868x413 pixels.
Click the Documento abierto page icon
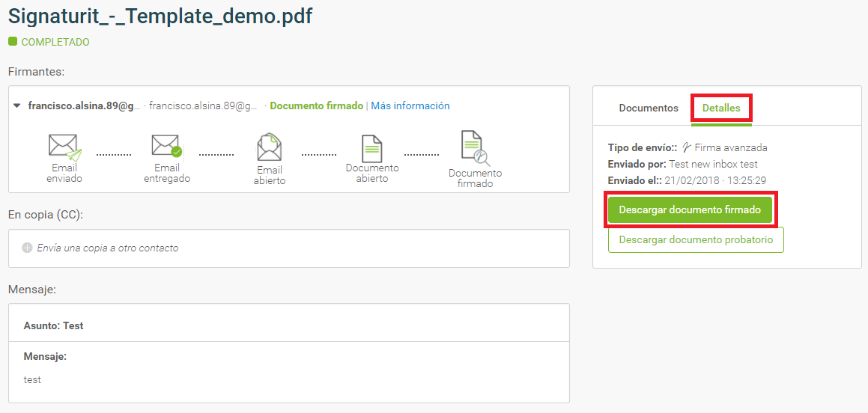point(372,148)
